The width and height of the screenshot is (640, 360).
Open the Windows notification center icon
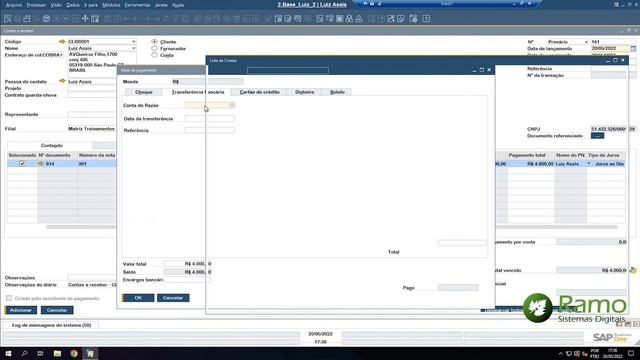coord(631,353)
